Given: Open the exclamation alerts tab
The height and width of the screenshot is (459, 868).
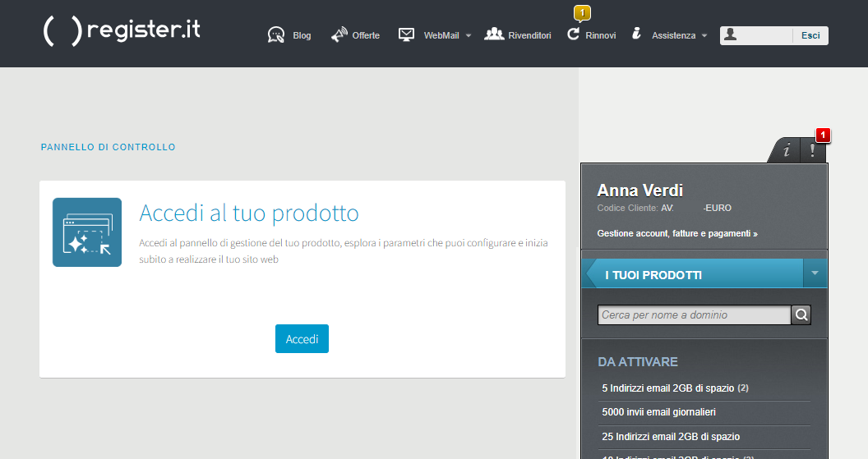Looking at the screenshot, I should [812, 150].
